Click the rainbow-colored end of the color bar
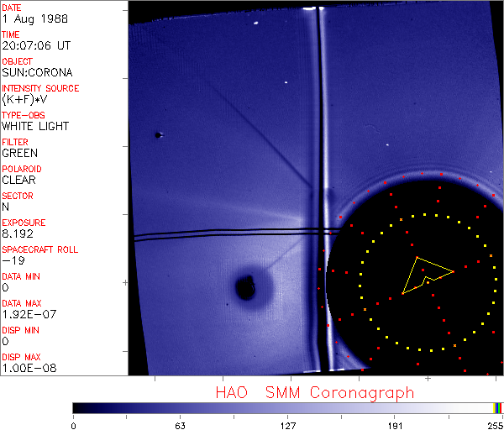The width and height of the screenshot is (504, 430). (498, 407)
